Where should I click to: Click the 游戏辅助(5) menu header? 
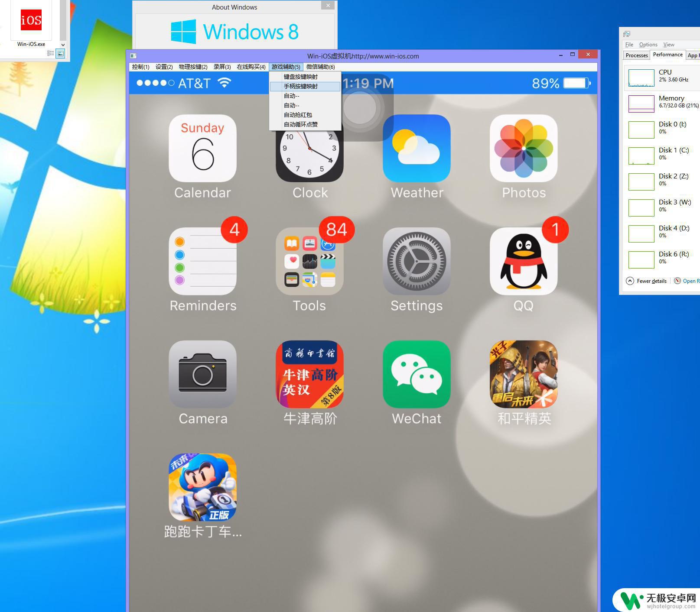click(x=286, y=67)
